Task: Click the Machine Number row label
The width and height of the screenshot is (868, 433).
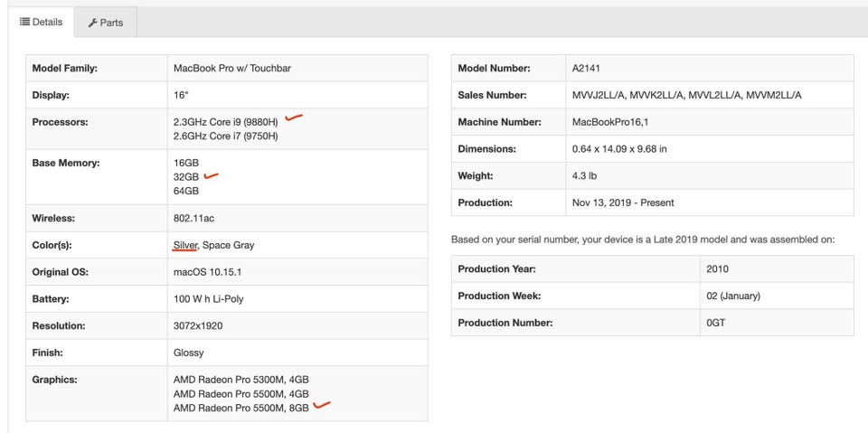Action: click(x=499, y=122)
